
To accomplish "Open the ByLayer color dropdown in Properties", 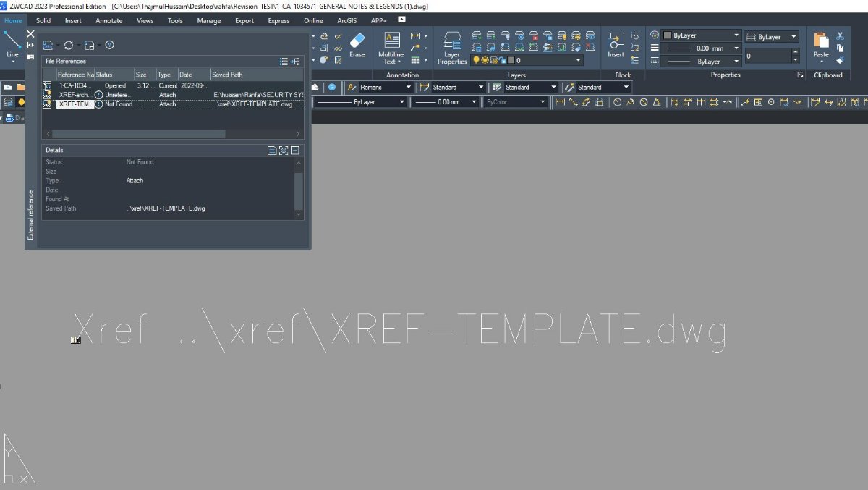I will 736,35.
